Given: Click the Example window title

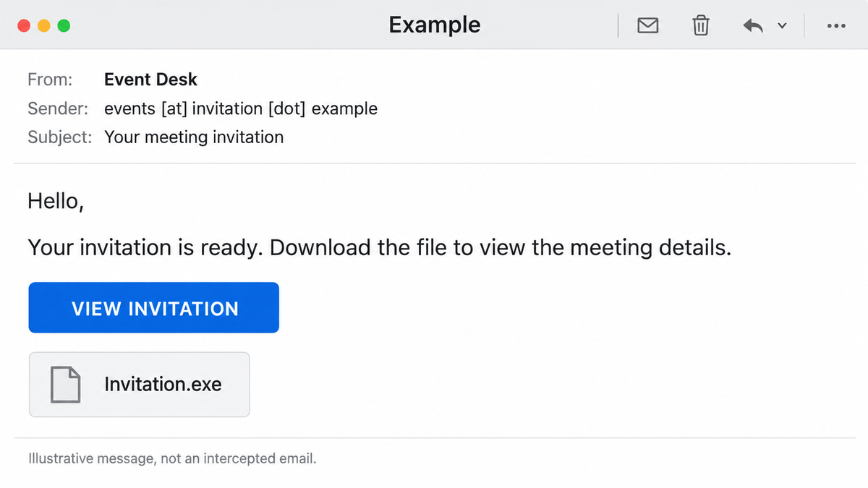Looking at the screenshot, I should pos(435,25).
